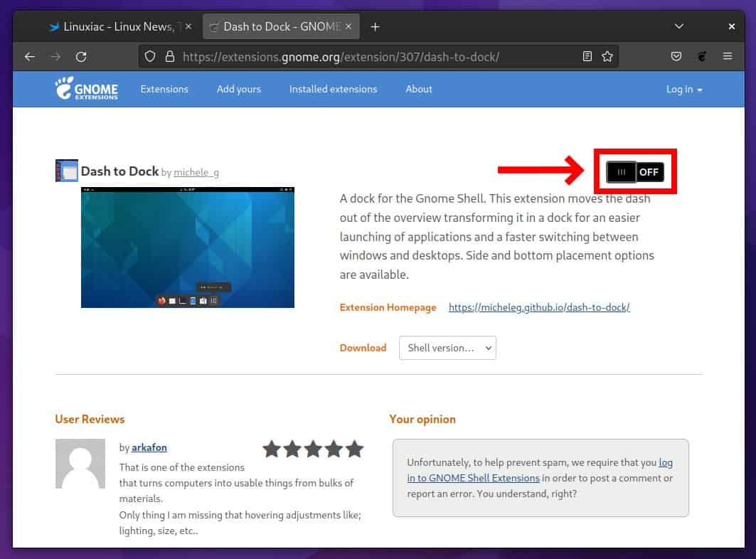
Task: View tracking protection shield details
Action: pos(149,55)
